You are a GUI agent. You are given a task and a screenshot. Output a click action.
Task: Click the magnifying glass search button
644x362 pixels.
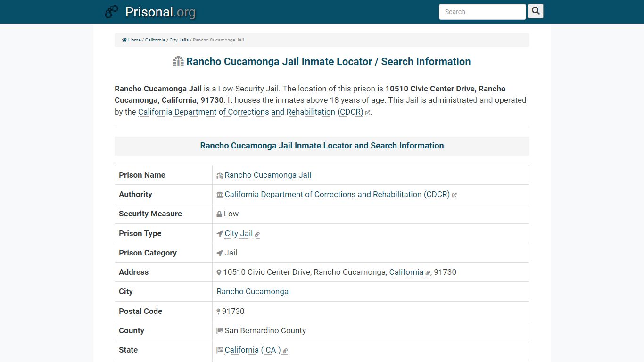(536, 11)
